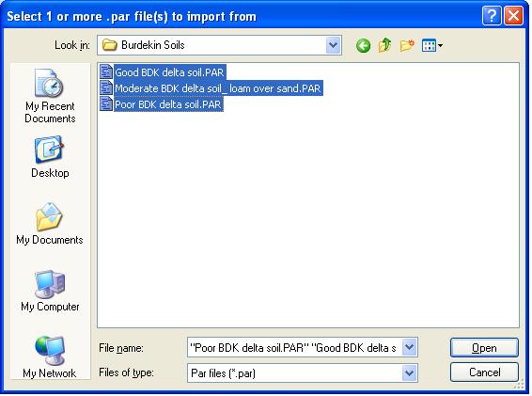Select Moderate BDK delta soil_ loam over sand.PAR
This screenshot has height=396, width=532.
pyautogui.click(x=217, y=88)
